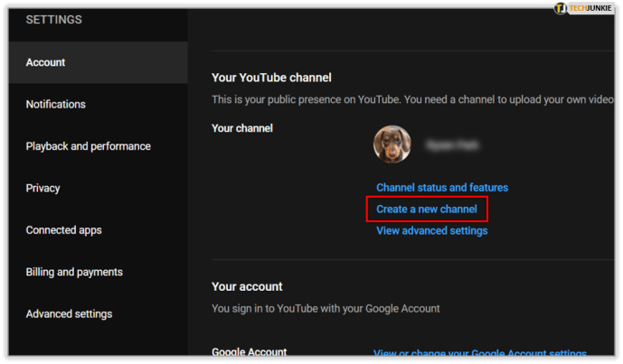This screenshot has width=623, height=364.
Task: Open Billing and payments settings
Action: 74,272
